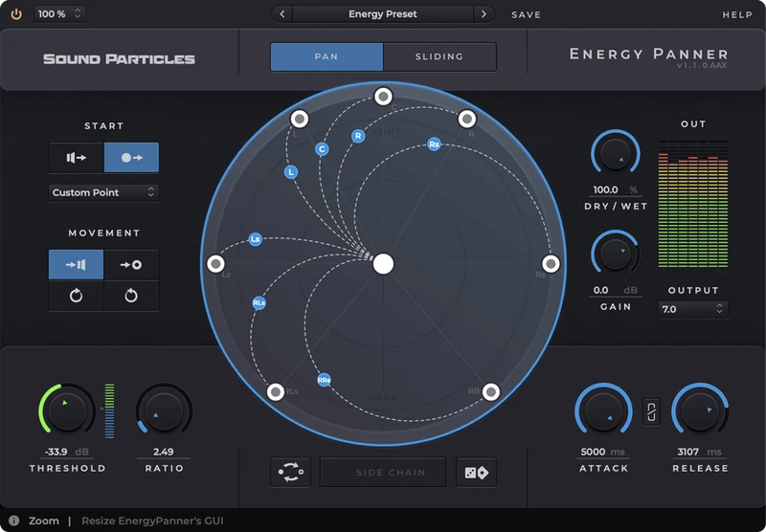Viewport: 766px width, 532px height.
Task: Go to the next preset arrow
Action: [484, 14]
